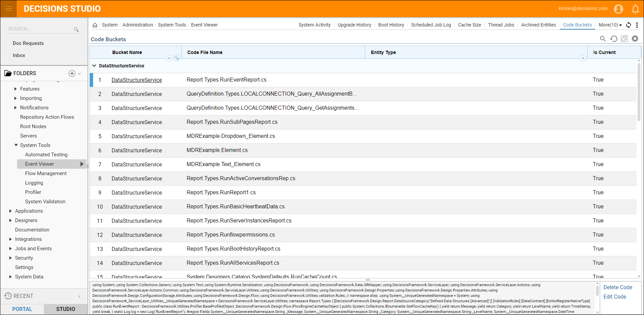644x315 pixels.
Task: Expand the Integrations folder
Action: 10,239
